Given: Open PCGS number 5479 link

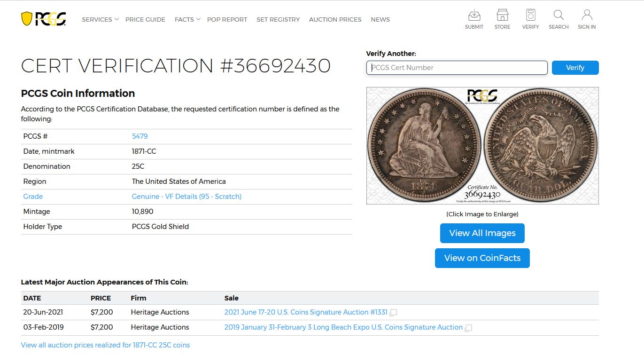Looking at the screenshot, I should point(140,136).
